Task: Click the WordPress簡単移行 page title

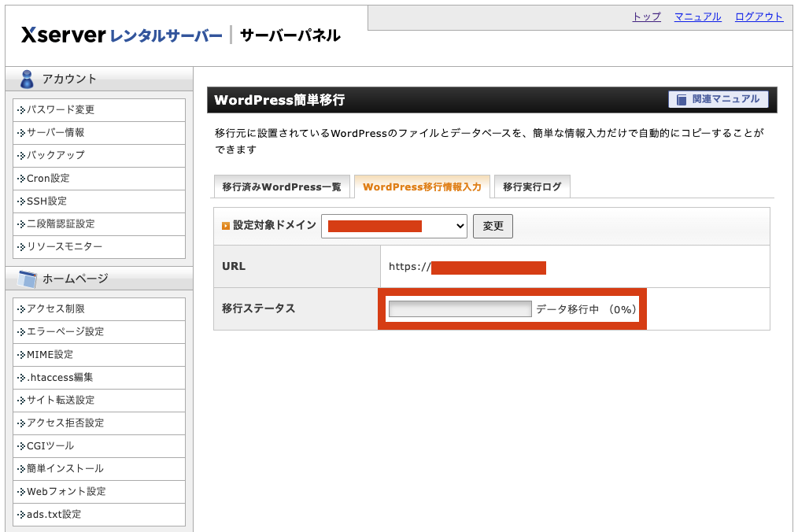Action: (279, 100)
